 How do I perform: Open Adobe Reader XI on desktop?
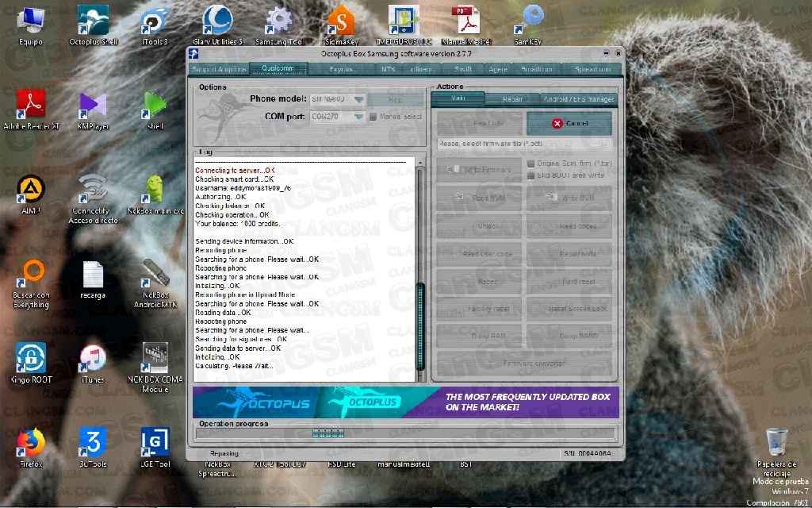(31, 110)
